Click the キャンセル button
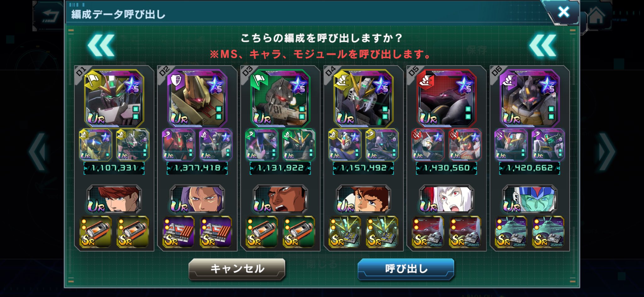Viewport: 644px width, 297px height. coord(237,269)
